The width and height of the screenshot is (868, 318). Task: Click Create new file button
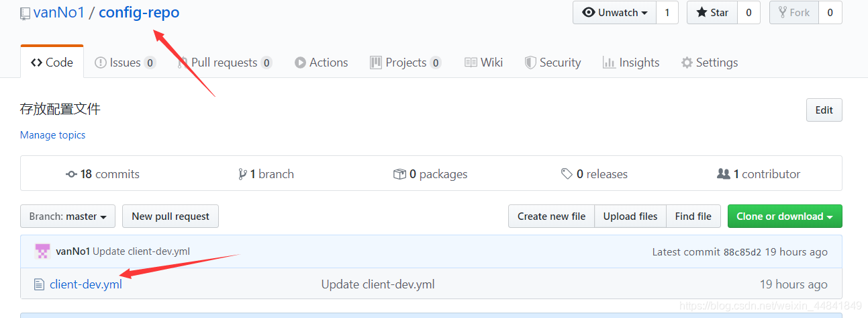pos(551,216)
